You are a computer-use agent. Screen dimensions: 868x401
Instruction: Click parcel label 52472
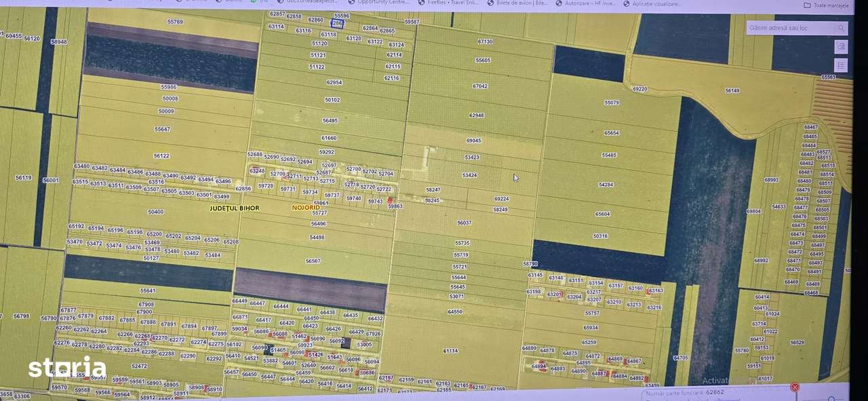coord(139,366)
